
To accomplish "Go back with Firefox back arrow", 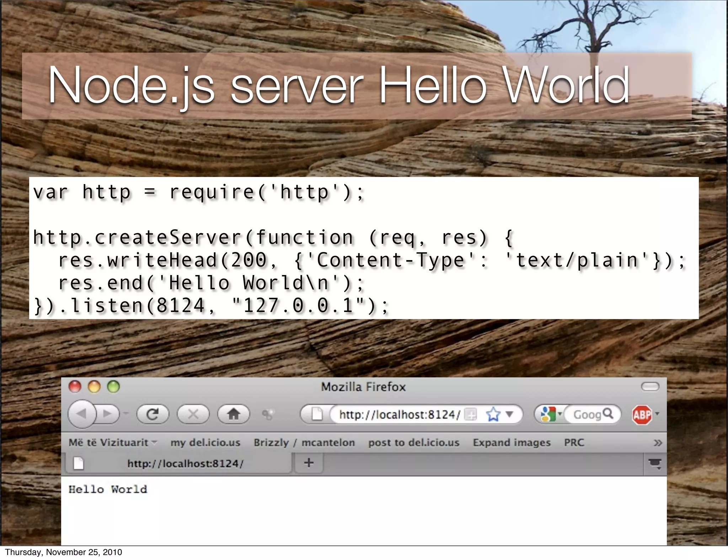I will pyautogui.click(x=82, y=414).
